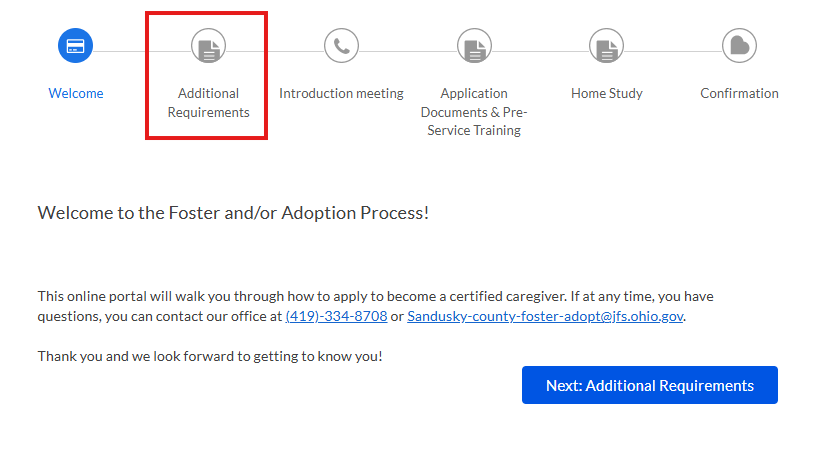The height and width of the screenshot is (456, 834).
Task: Click the Additional Requirements document icon
Action: pyautogui.click(x=208, y=46)
